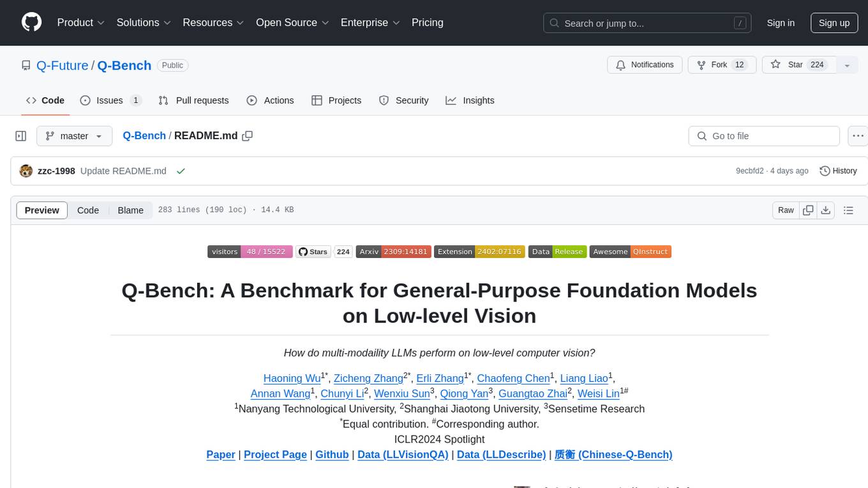Expand the file tree side panel

coord(21,136)
